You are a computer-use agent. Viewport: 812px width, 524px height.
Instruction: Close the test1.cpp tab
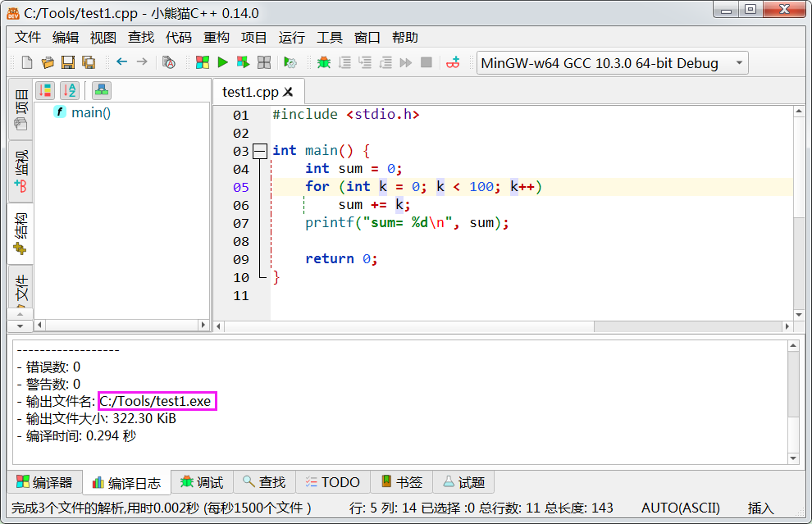tap(288, 92)
